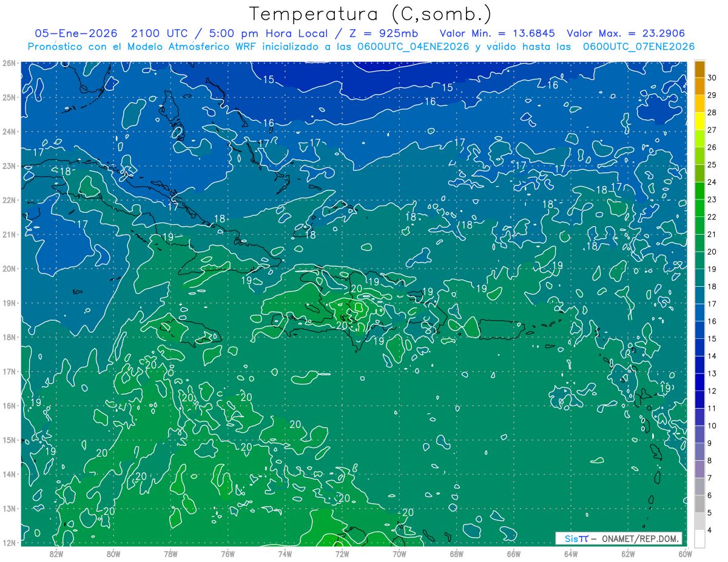Viewport: 728px width, 562px height.
Task: Click the "12N" latitude label
Action: 9,543
